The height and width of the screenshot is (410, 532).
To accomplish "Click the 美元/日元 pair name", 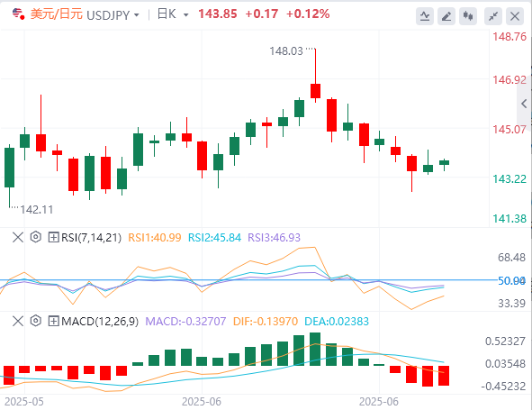I will tap(57, 14).
